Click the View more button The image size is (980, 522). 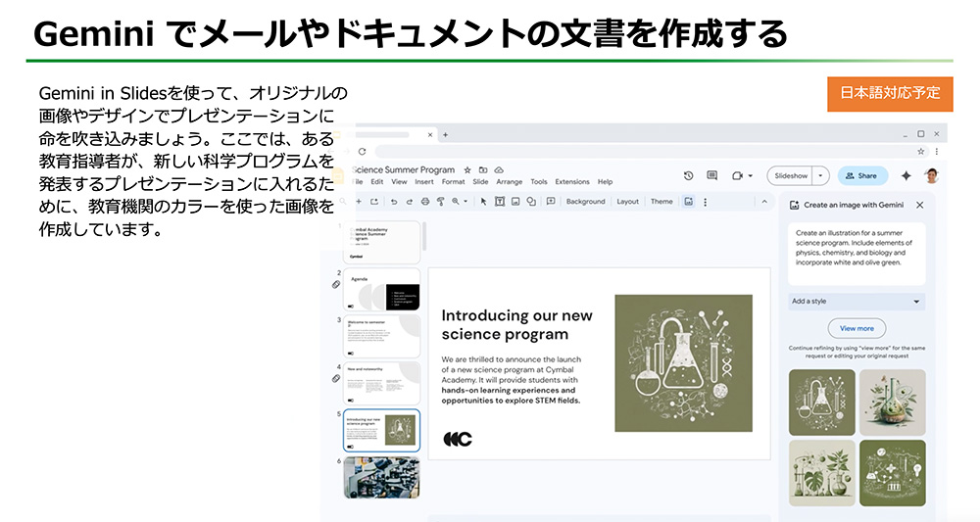pos(857,328)
